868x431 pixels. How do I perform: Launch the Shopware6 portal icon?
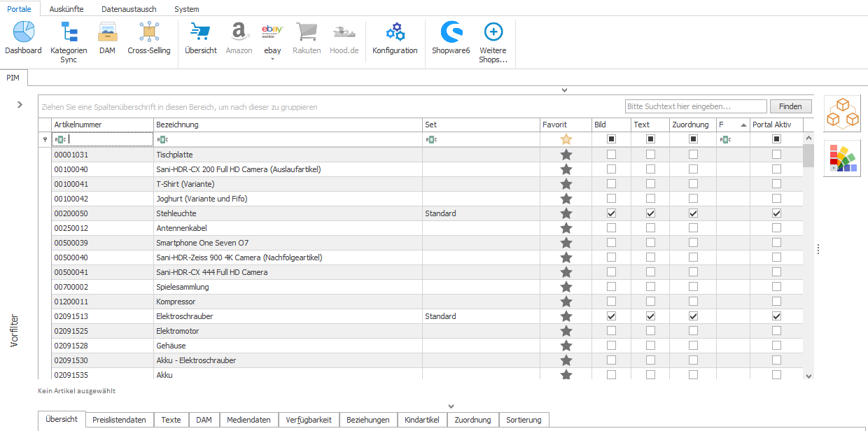pyautogui.click(x=451, y=32)
